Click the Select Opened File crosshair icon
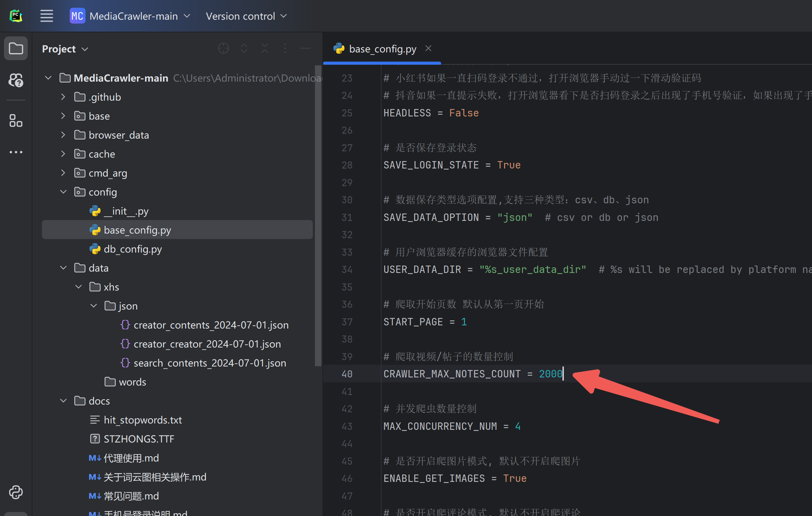This screenshot has height=516, width=812. (x=224, y=49)
